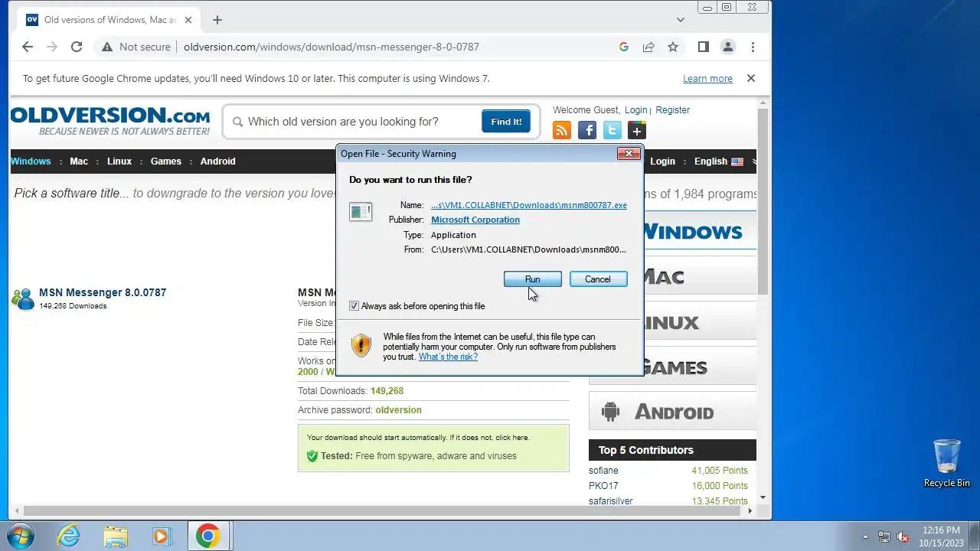Open the msnm800787.exe file name link
980x551 pixels.
[x=529, y=205]
